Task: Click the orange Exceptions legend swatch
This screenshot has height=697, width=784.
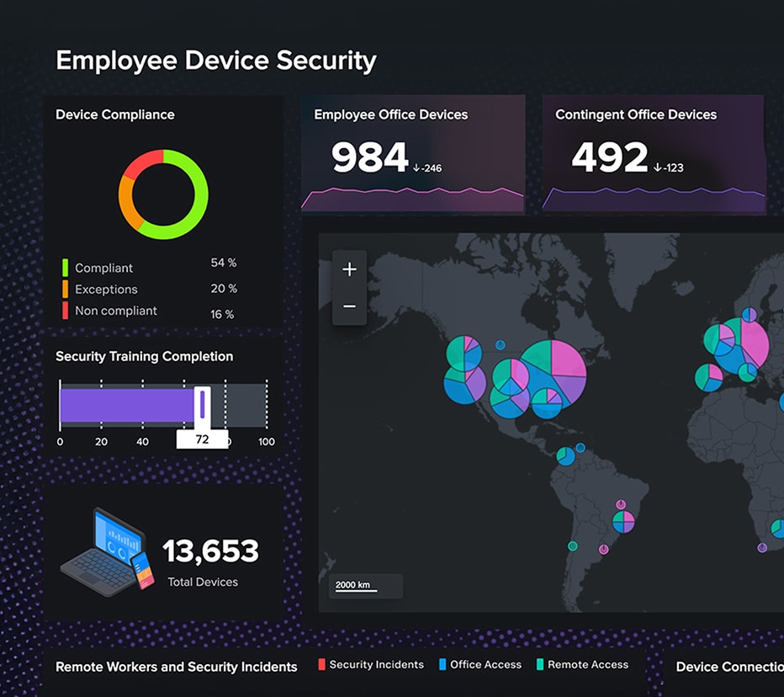Action: click(x=65, y=290)
